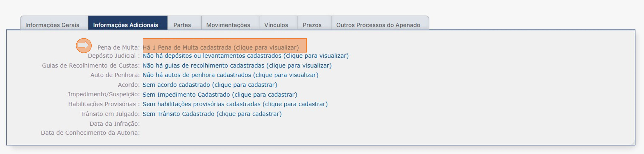Go to the Movimentações tab
Image resolution: width=644 pixels, height=154 pixels.
(228, 25)
